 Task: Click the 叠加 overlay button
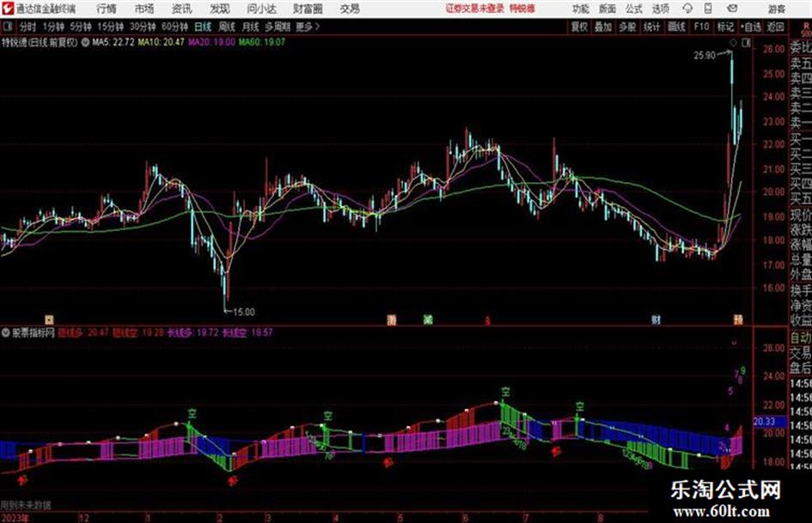(603, 27)
